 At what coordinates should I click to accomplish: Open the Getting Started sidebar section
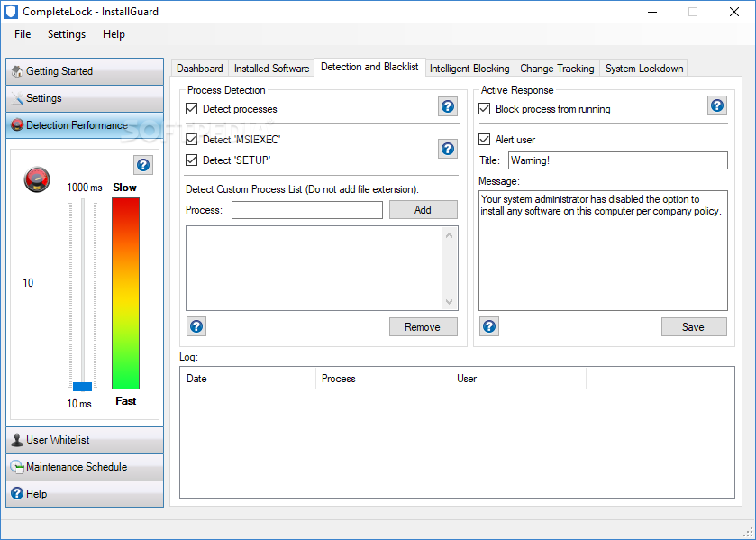[85, 71]
